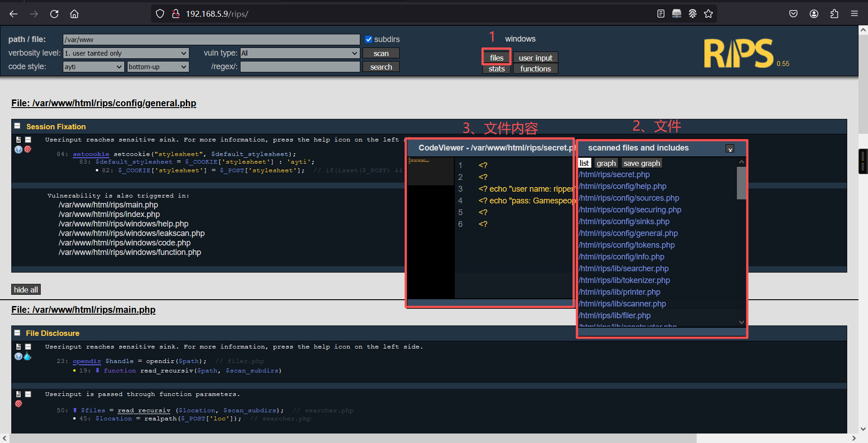Open /html/rips/lib/tokenizer.php in file list
This screenshot has width=868, height=443.
tap(624, 280)
